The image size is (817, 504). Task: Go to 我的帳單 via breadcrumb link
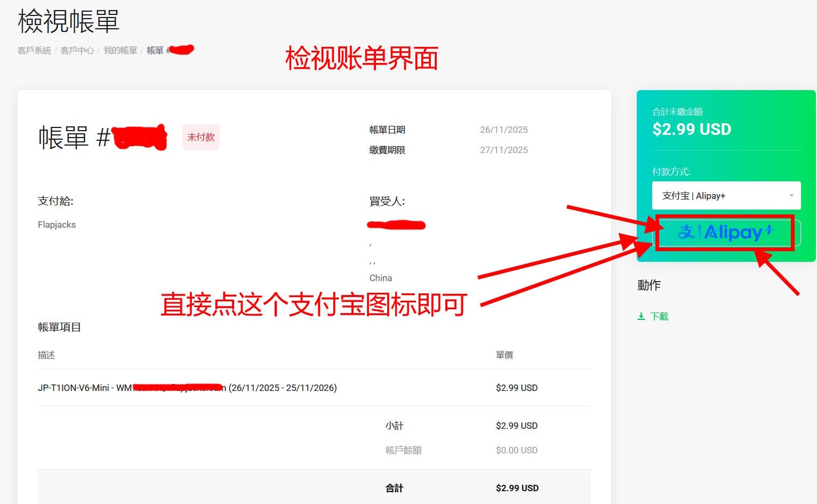click(119, 50)
